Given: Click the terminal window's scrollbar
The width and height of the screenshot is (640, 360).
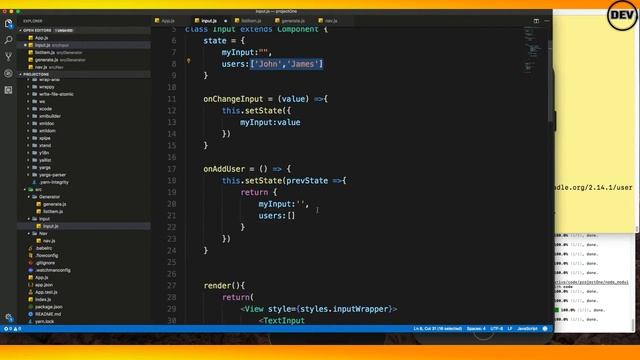Looking at the screenshot, I should [633, 324].
